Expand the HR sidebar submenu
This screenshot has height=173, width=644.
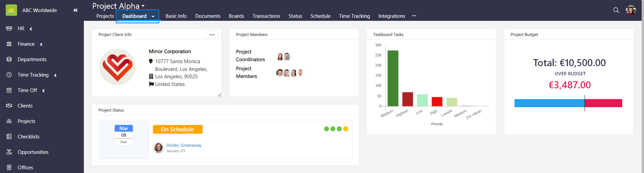tap(31, 29)
